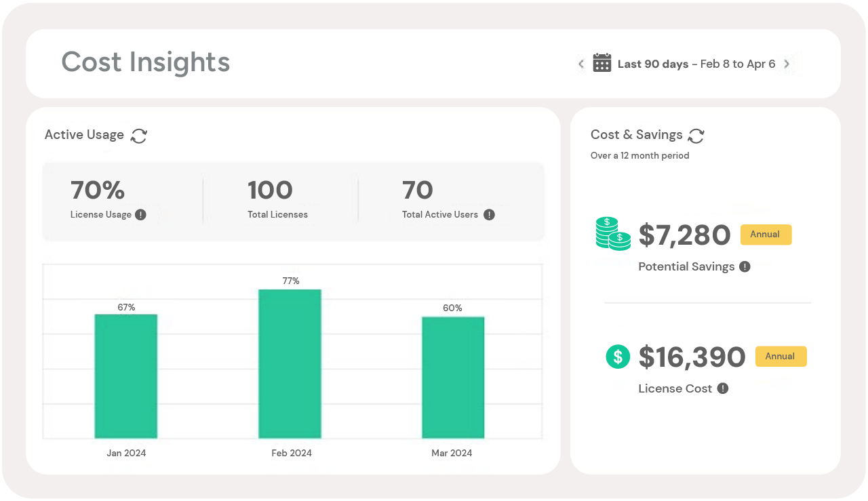Open the Potential Savings info tooltip
The height and width of the screenshot is (501, 868).
(745, 266)
